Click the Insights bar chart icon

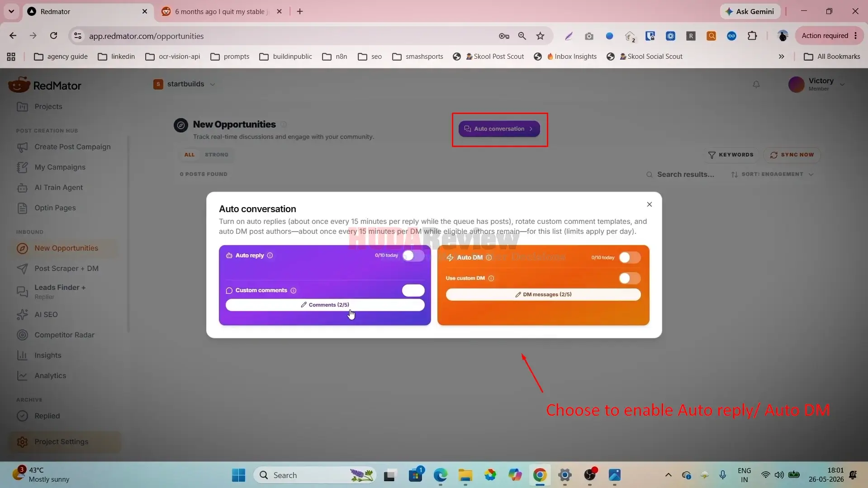(22, 355)
